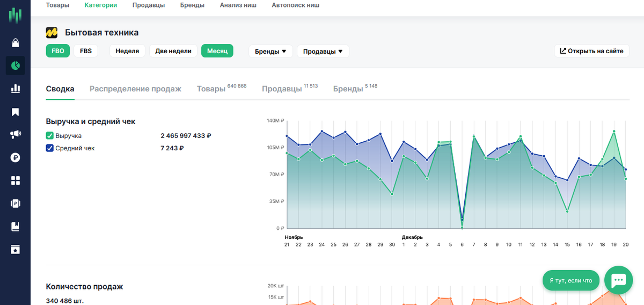This screenshot has height=305, width=644.
Task: Select the Неделя period button
Action: (x=127, y=51)
